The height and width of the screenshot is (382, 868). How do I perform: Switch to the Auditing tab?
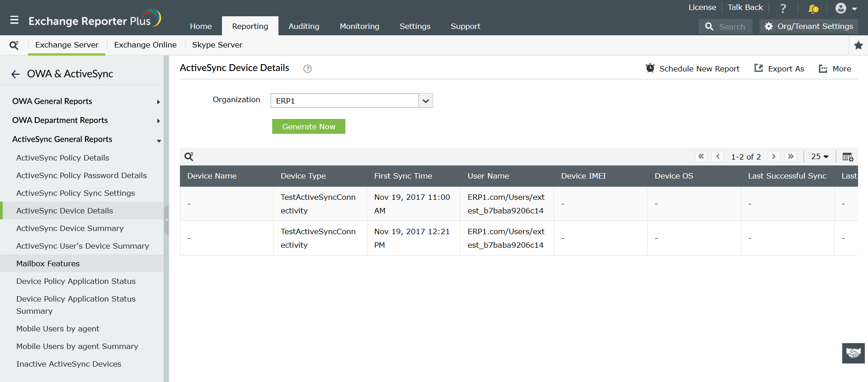click(x=304, y=26)
